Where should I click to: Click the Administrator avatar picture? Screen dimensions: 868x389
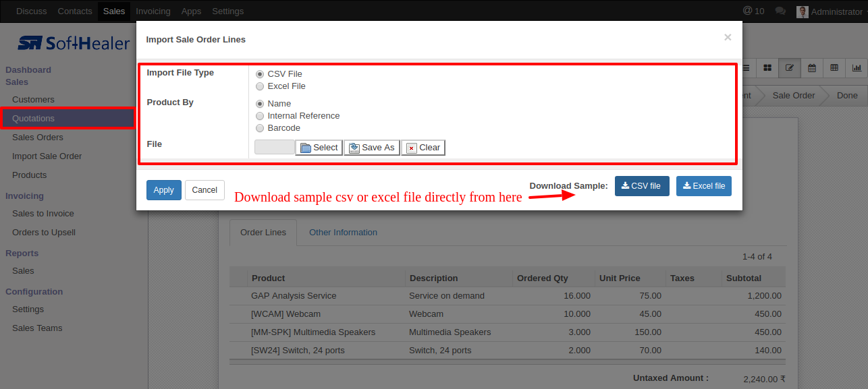point(803,11)
